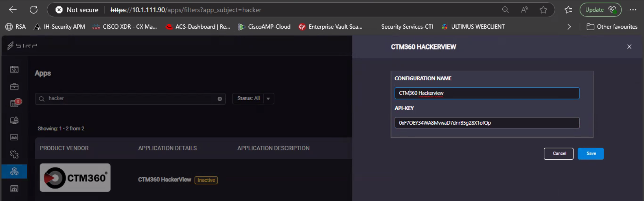This screenshot has height=201, width=644.
Task: Open the browser three-dot settings menu
Action: point(633,10)
